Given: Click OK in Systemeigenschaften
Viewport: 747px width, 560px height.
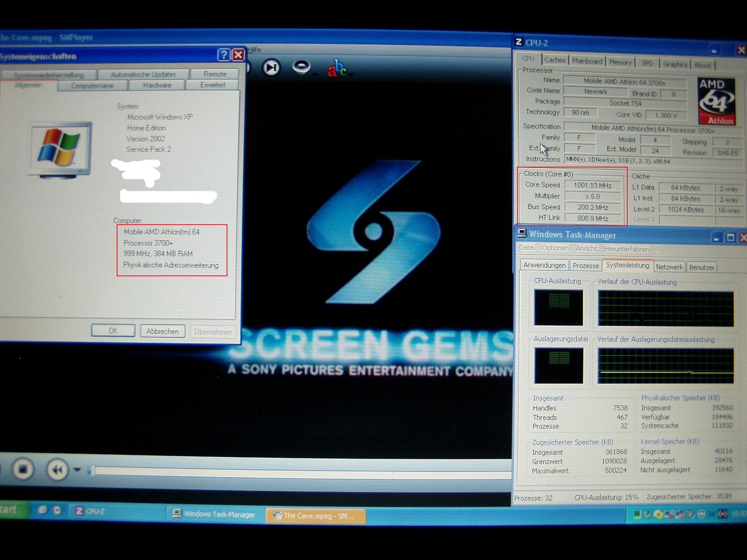Looking at the screenshot, I should coord(113,330).
